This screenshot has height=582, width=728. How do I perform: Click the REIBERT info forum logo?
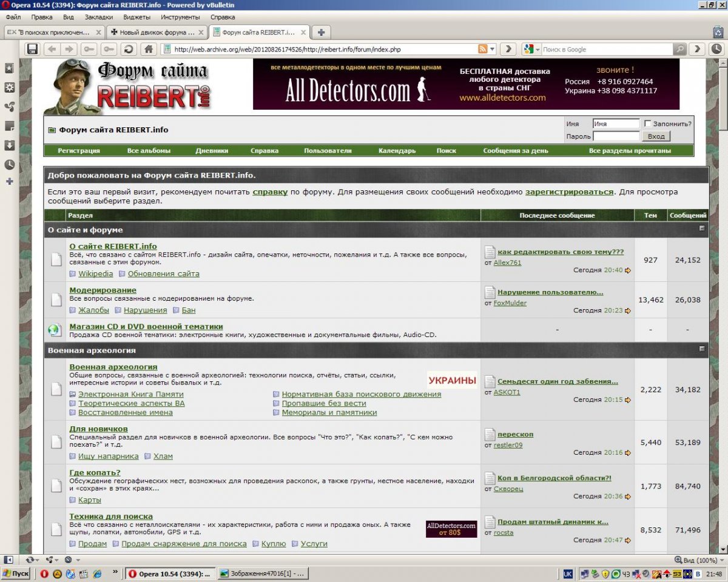coord(128,87)
